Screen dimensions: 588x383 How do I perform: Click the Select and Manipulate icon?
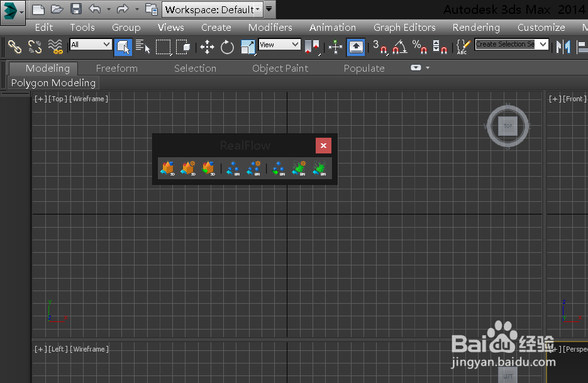335,47
